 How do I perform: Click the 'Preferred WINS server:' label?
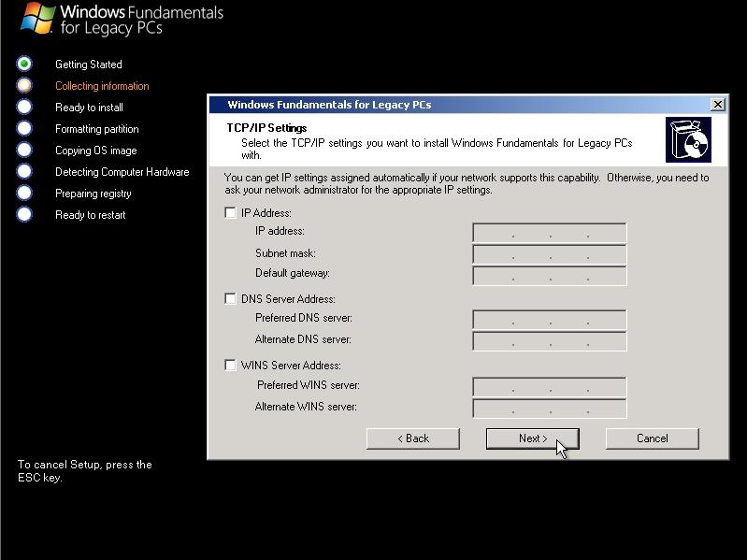pyautogui.click(x=309, y=385)
